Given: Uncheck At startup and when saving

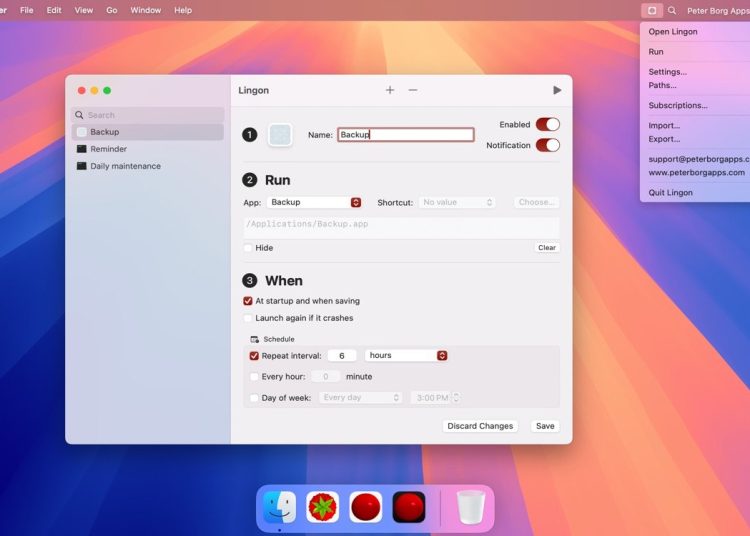Looking at the screenshot, I should coord(248,301).
